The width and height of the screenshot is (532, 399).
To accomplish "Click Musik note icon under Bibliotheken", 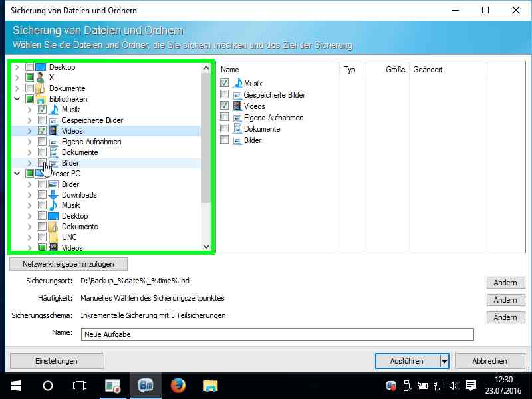I will (x=53, y=110).
